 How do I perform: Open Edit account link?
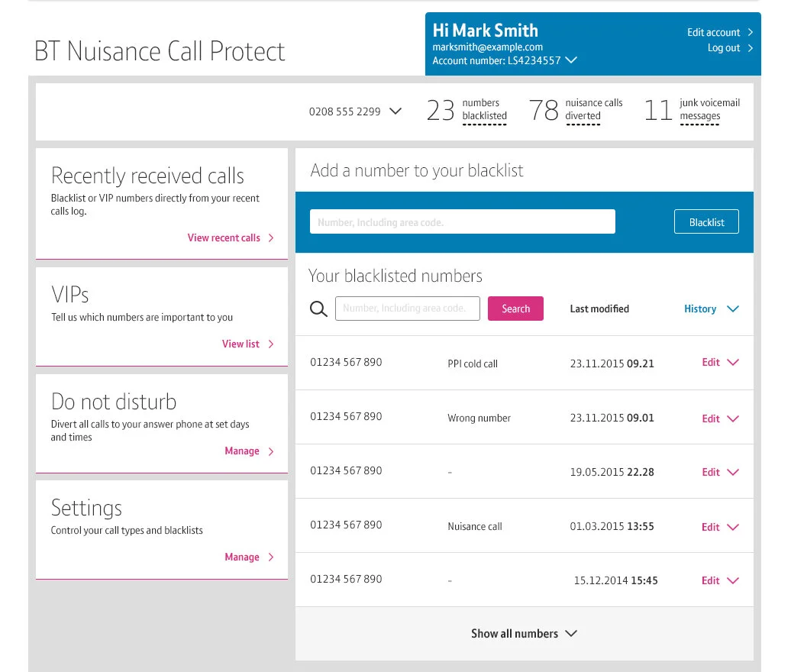(x=713, y=32)
